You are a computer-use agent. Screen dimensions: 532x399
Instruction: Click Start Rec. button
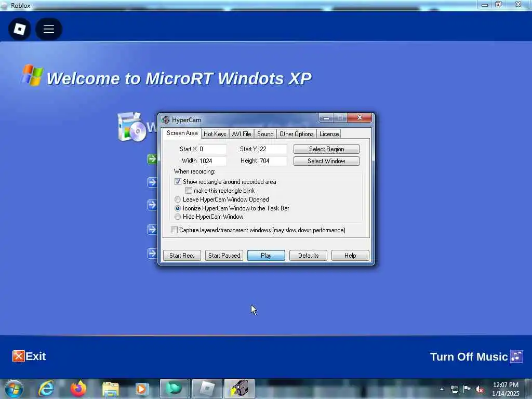pos(182,256)
